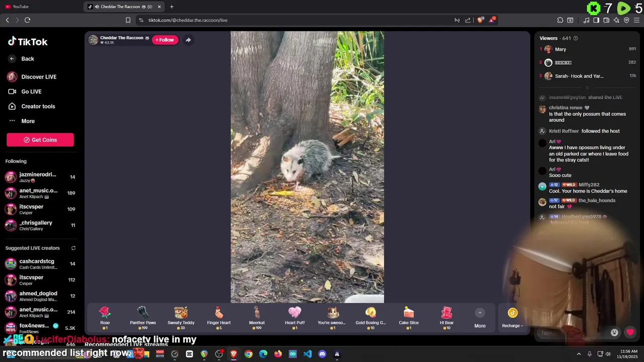Screen dimensions: 644x362
Task: Click the address bar URL
Action: (188, 20)
